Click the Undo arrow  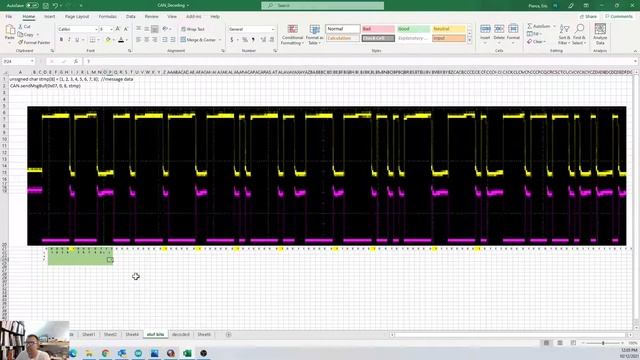pyautogui.click(x=55, y=6)
